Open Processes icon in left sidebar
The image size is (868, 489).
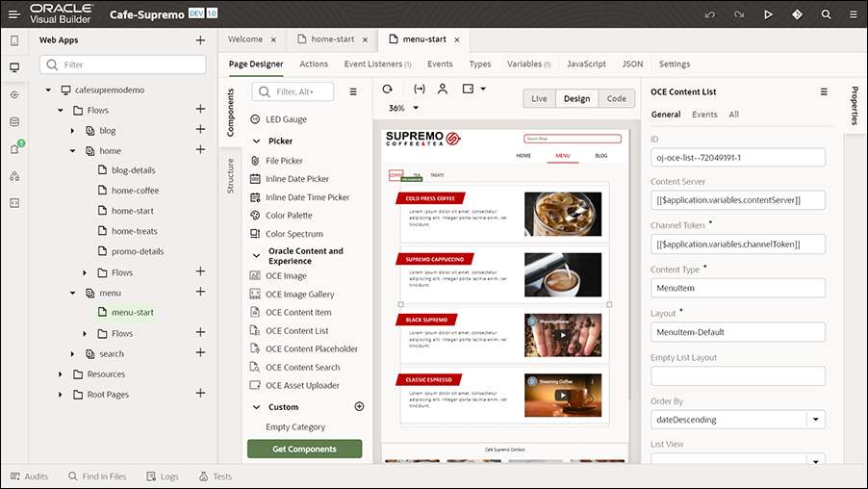[x=15, y=176]
